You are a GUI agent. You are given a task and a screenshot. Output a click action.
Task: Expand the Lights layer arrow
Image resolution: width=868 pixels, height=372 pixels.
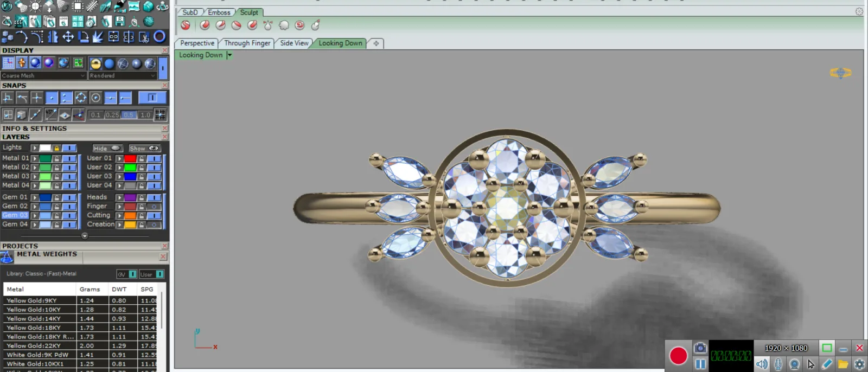coord(35,147)
